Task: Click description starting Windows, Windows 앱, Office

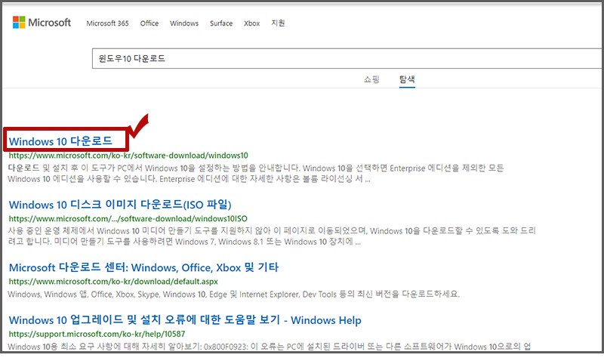Action: pos(233,295)
